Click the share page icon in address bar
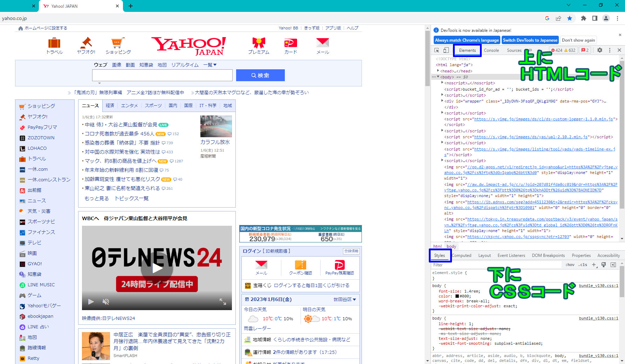This screenshot has width=625, height=364. [558, 18]
